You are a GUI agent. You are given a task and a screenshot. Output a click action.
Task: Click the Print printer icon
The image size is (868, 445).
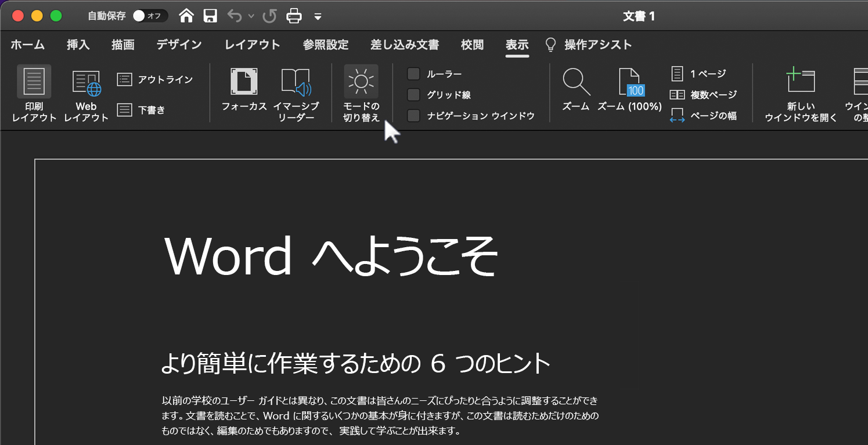click(x=294, y=16)
